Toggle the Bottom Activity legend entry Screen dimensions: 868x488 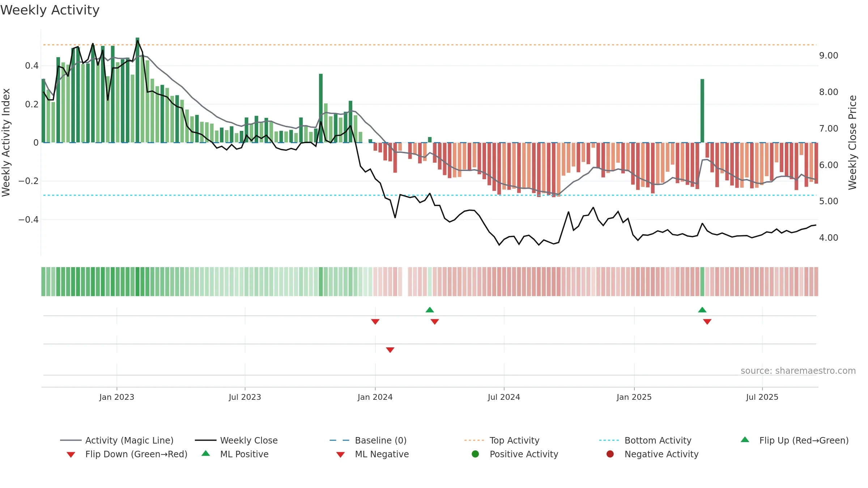[x=645, y=440]
